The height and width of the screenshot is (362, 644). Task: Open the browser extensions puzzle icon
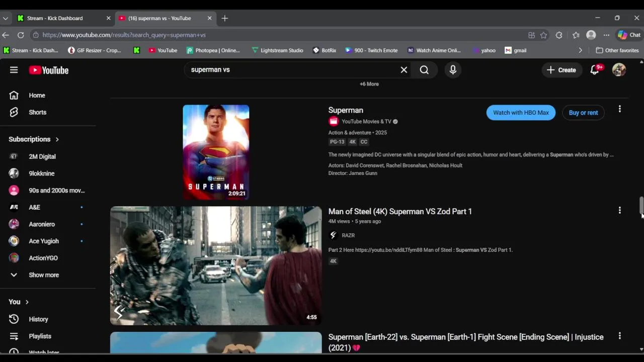[x=559, y=35]
